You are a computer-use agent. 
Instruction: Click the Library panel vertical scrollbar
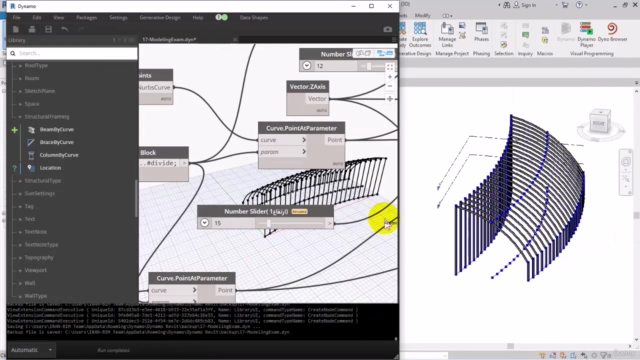pyautogui.click(x=136, y=198)
